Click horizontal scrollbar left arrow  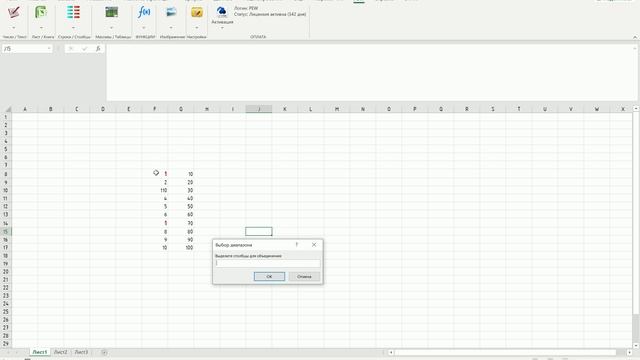point(391,352)
